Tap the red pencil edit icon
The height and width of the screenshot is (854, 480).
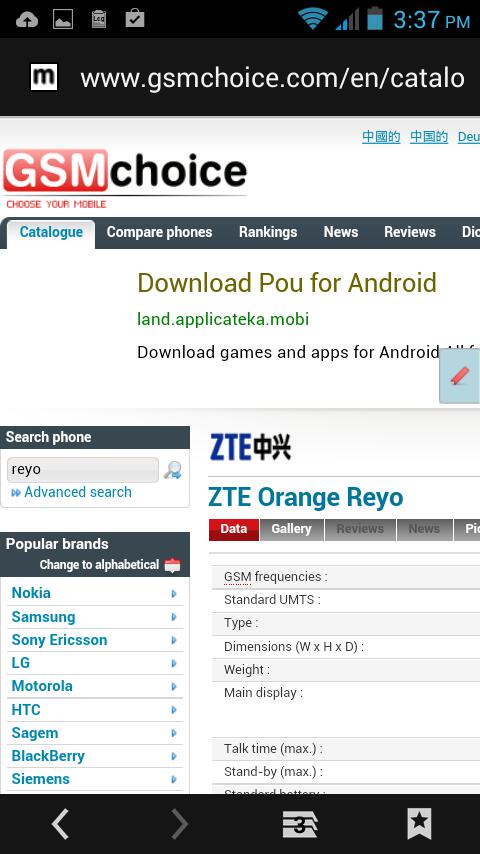(460, 376)
